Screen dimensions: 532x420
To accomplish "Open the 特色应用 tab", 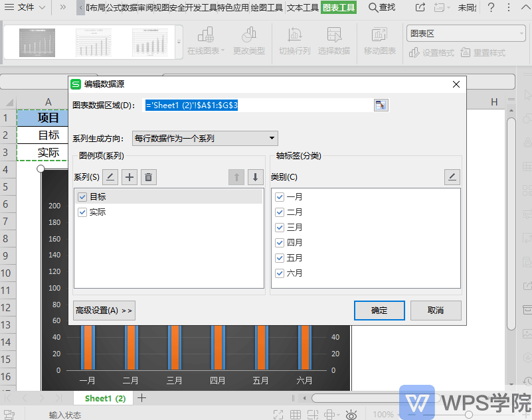I will point(232,7).
